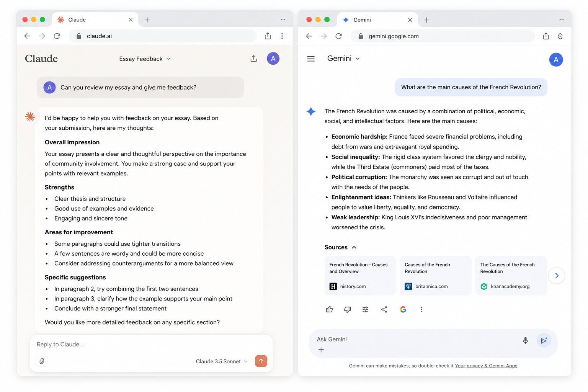588x392 pixels.
Task: Open three-dot browser menu in Claude window
Action: tap(282, 36)
